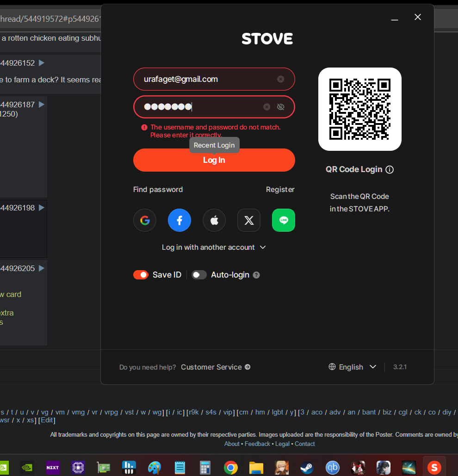Sign in with the X (Twitter) icon
Image resolution: width=458 pixels, height=476 pixels.
coord(249,220)
